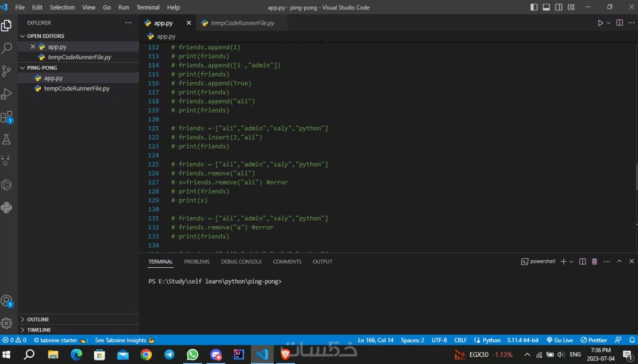Toggle the secondary side bar layout
Image resolution: width=638 pixels, height=364 pixels.
(558, 8)
